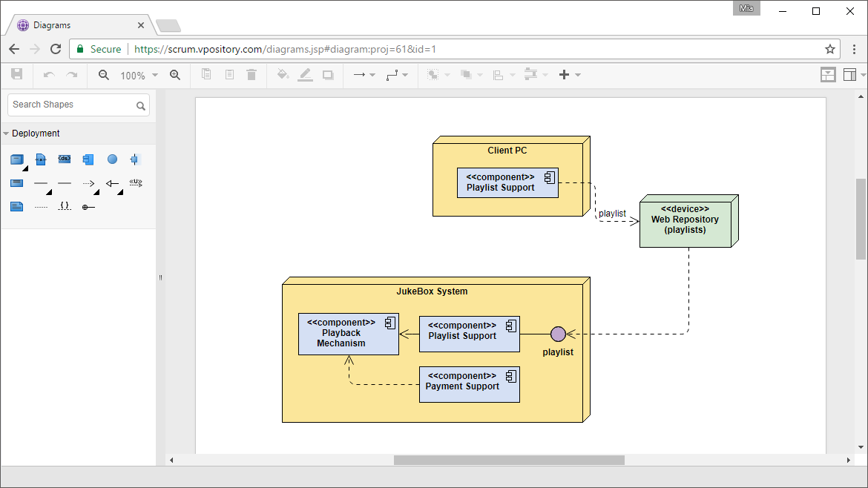868x488 pixels.
Task: Click the Delete trash icon
Action: pyautogui.click(x=251, y=75)
